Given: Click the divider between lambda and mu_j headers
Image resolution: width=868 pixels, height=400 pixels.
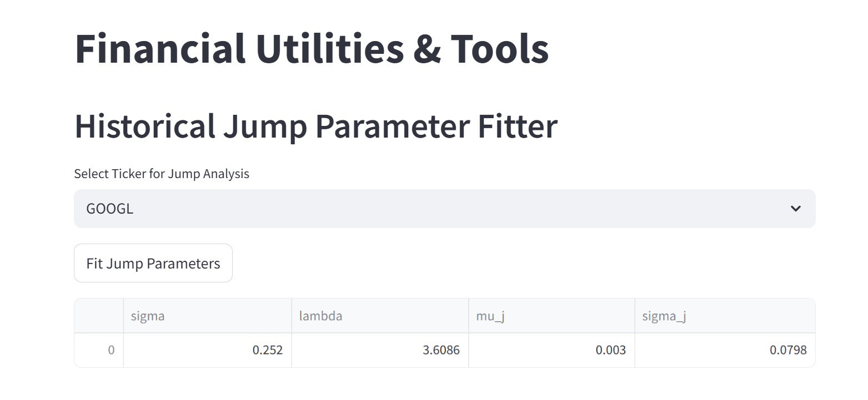Looking at the screenshot, I should [469, 316].
